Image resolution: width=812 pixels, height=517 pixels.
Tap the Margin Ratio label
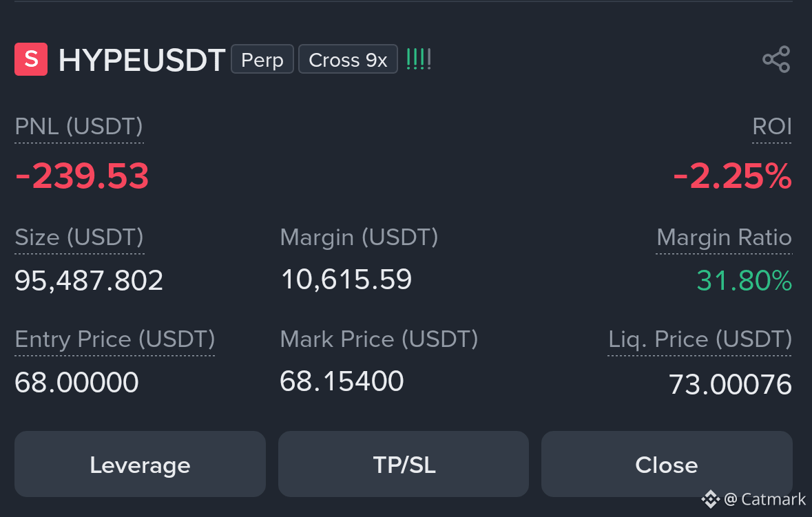click(x=724, y=238)
